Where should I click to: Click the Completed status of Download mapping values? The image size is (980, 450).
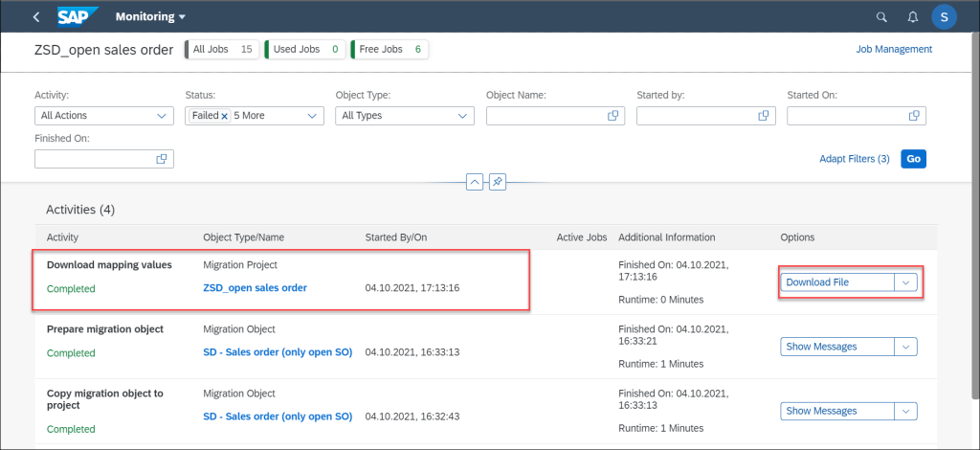click(x=71, y=289)
